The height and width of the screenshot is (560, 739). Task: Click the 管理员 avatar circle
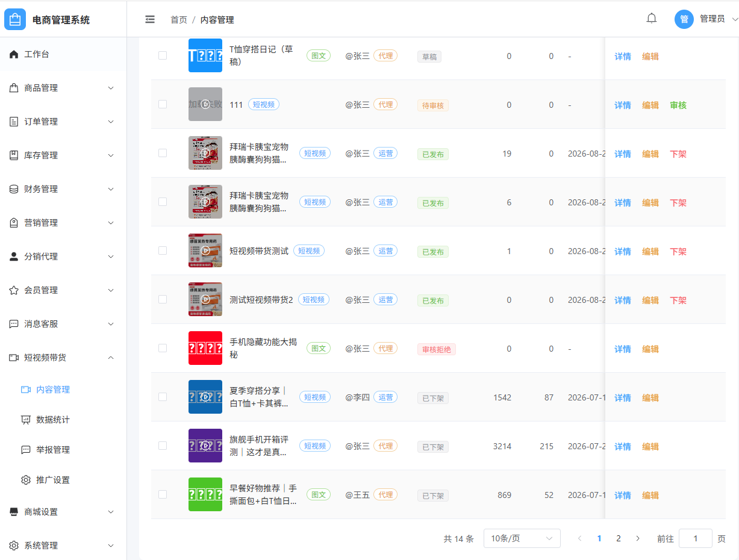tap(684, 19)
